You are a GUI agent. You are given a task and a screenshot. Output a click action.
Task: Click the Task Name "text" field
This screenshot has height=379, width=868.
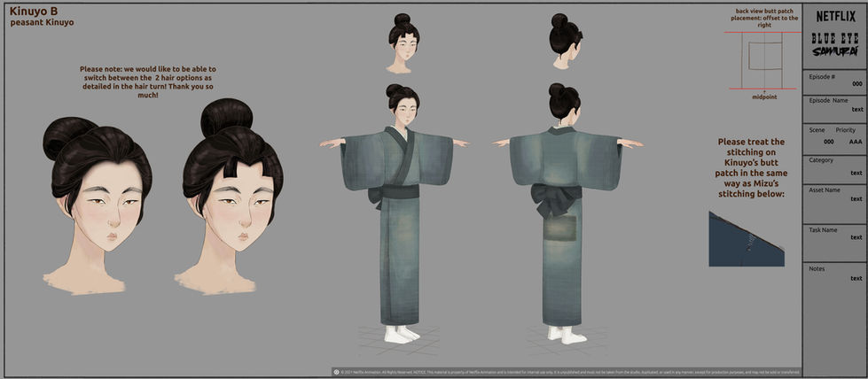857,237
